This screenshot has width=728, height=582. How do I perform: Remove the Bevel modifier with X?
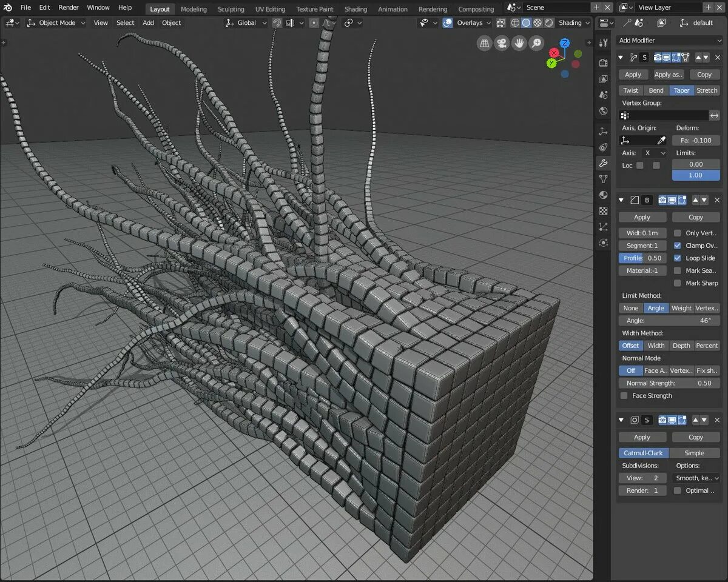point(716,200)
